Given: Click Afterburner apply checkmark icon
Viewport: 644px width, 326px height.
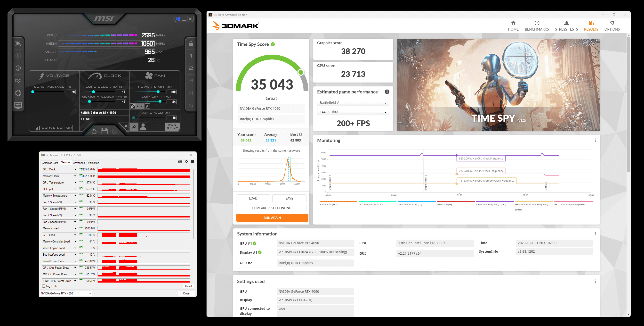Looking at the screenshot, I should 115,131.
